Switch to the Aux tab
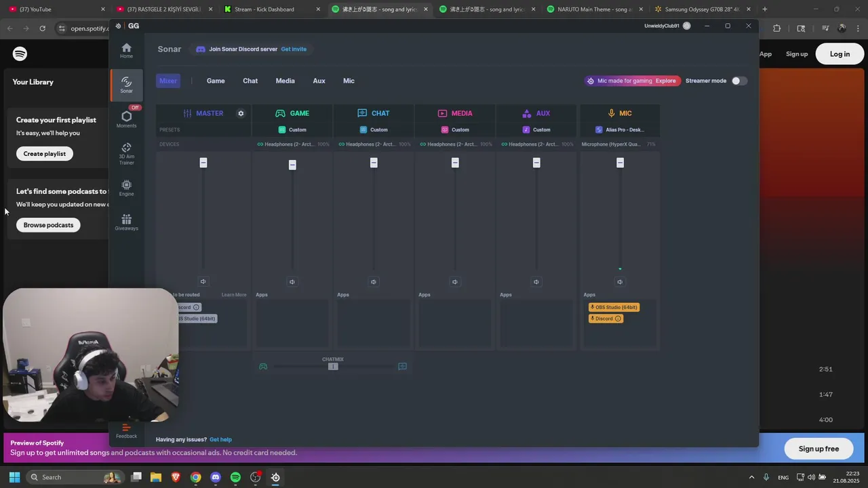 (x=319, y=81)
